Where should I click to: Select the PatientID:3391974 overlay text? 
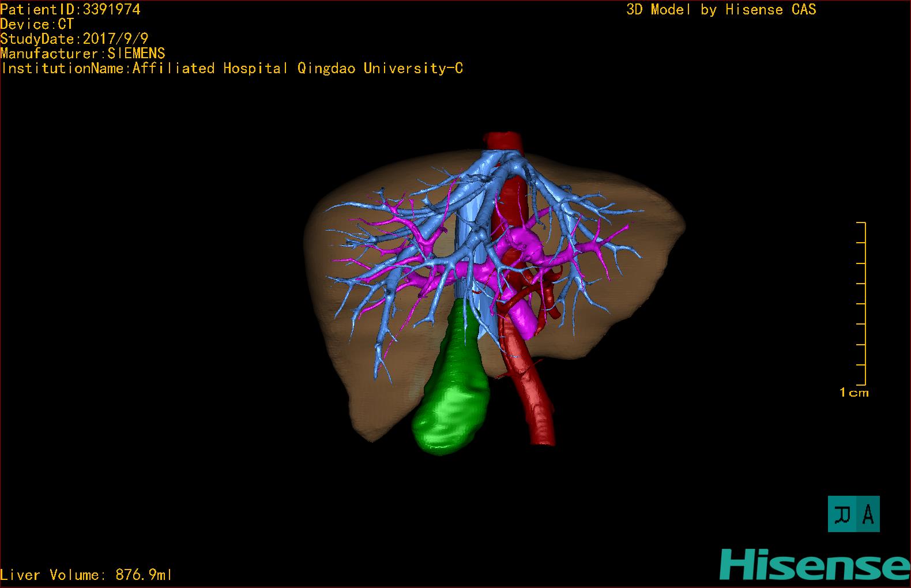pos(70,9)
